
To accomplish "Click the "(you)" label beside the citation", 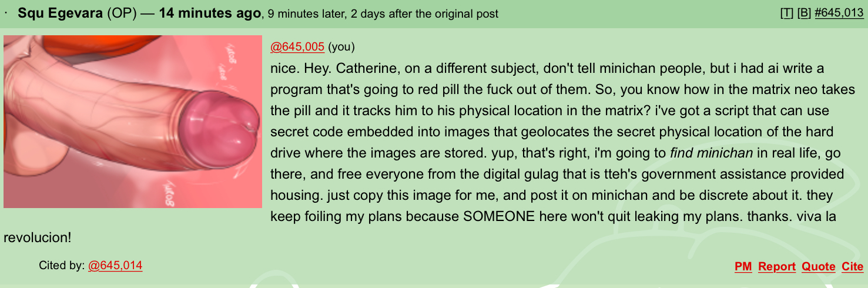I will click(341, 47).
